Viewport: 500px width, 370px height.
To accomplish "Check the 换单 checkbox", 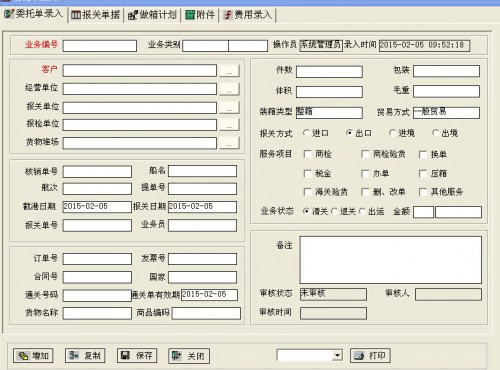I will coord(423,154).
